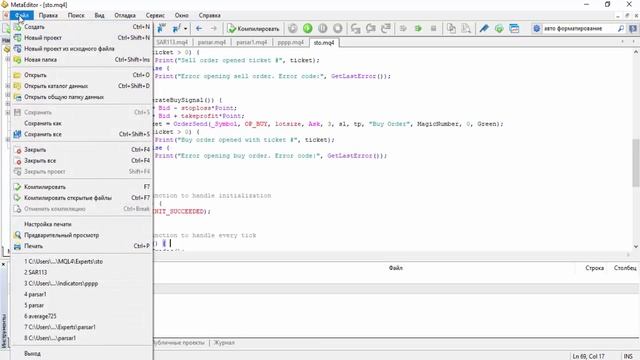Click in the авто форматирование search field
Screen dimensions: 640x360
578,29
